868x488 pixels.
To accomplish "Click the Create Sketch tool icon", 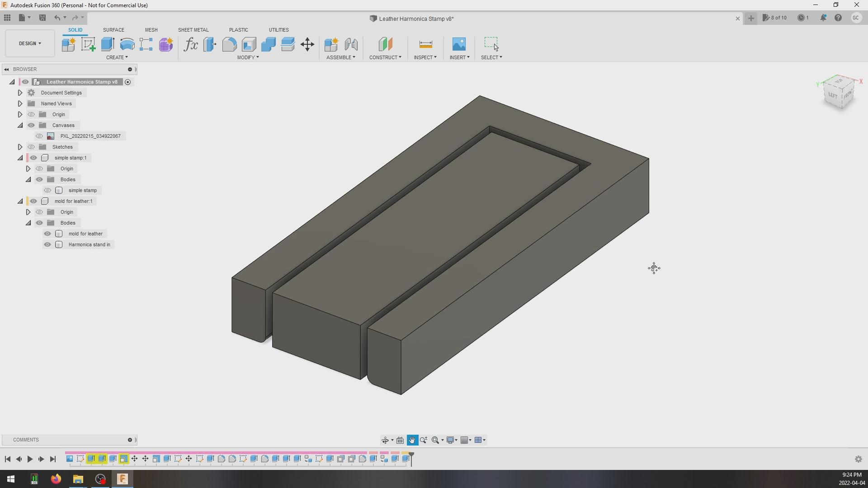I will [x=88, y=44].
